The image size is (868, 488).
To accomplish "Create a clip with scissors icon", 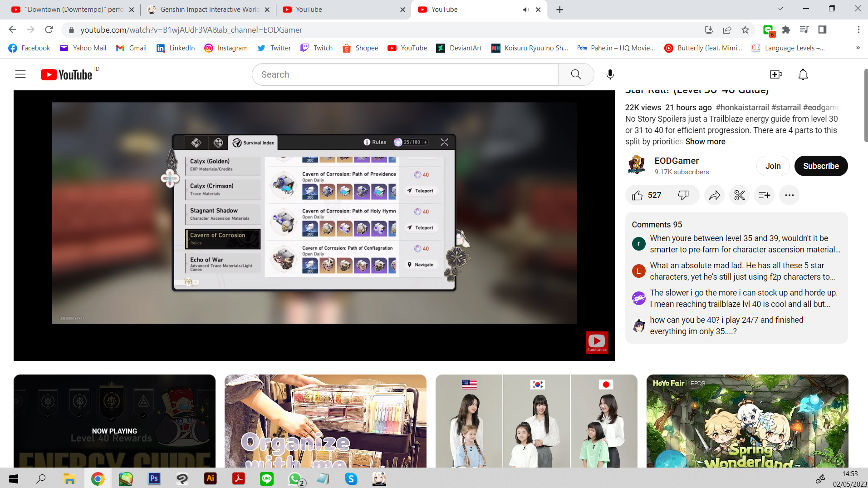I will tap(740, 195).
